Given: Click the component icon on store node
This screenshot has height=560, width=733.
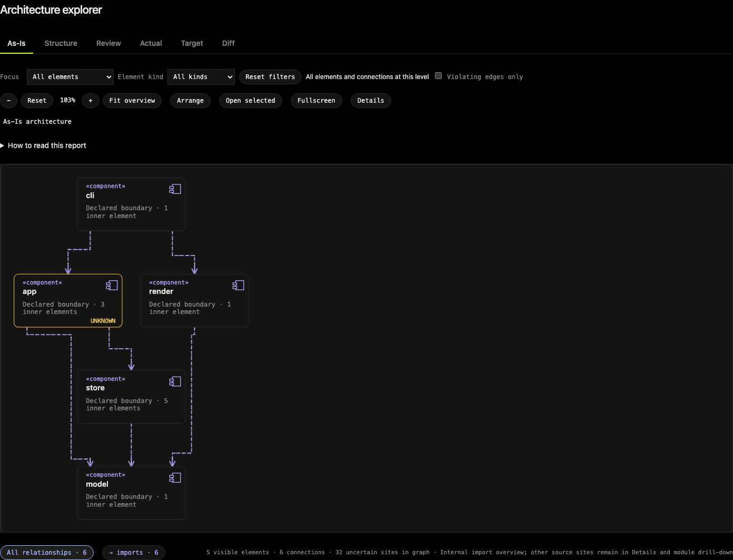Looking at the screenshot, I should 175,382.
